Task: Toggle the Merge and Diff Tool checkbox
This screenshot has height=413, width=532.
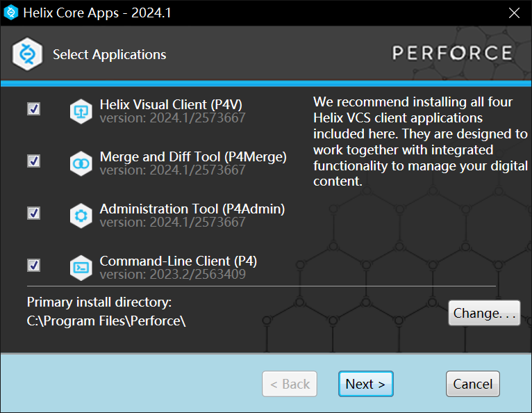Action: pyautogui.click(x=33, y=161)
